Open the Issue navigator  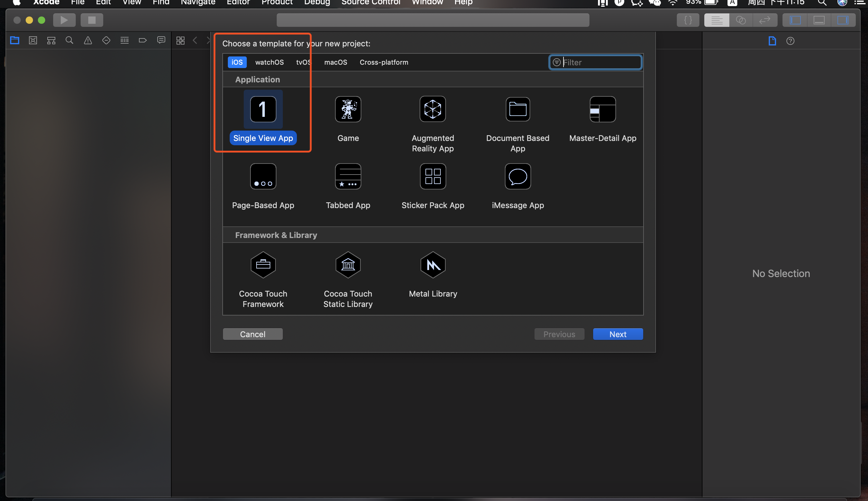(x=88, y=40)
